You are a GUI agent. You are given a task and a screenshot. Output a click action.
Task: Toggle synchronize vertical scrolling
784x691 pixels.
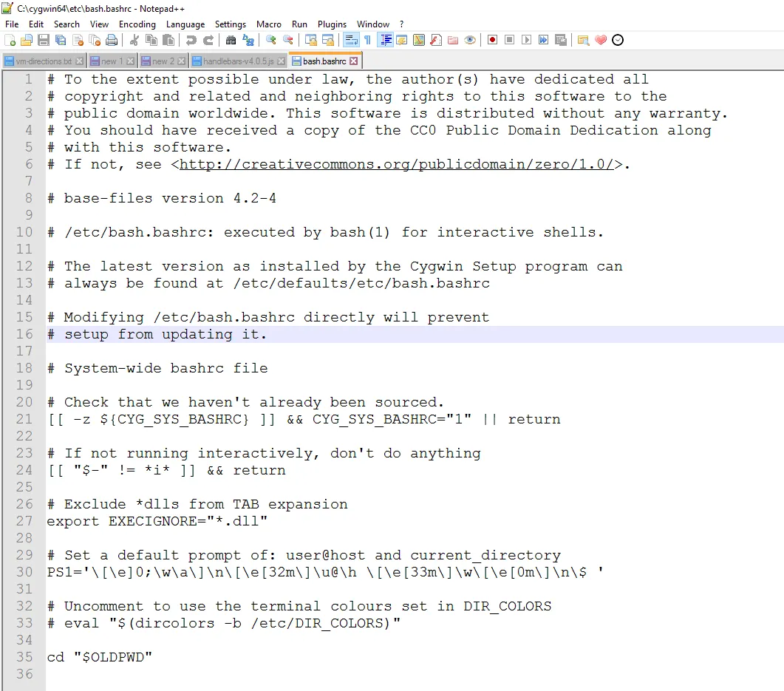coord(310,40)
